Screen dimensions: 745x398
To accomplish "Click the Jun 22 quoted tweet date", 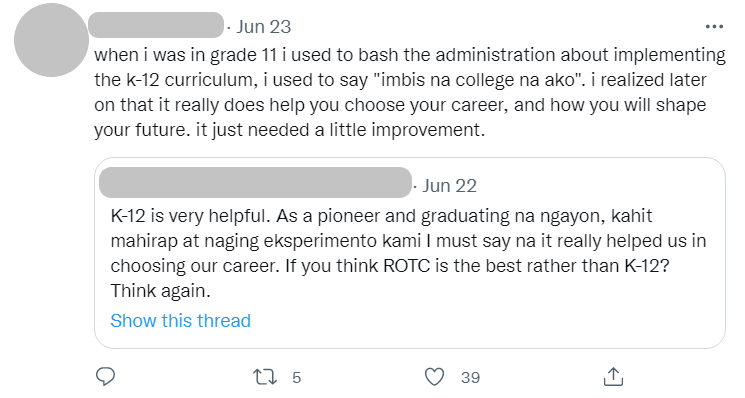I will click(x=449, y=186).
